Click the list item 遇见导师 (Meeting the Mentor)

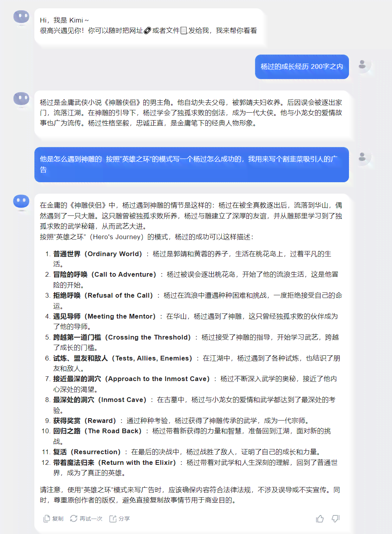192,321
